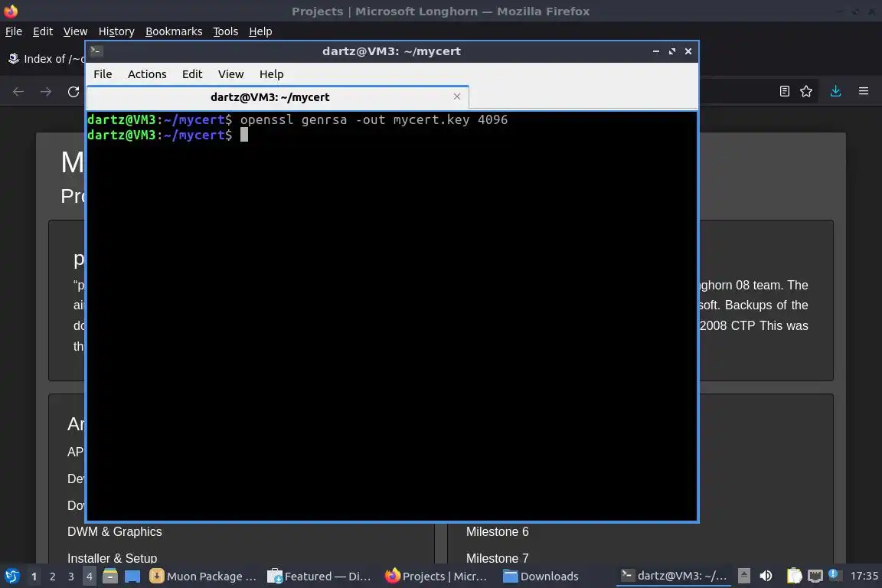Image resolution: width=882 pixels, height=588 pixels.
Task: Click the terminal icon in the title bar
Action: pyautogui.click(x=96, y=51)
